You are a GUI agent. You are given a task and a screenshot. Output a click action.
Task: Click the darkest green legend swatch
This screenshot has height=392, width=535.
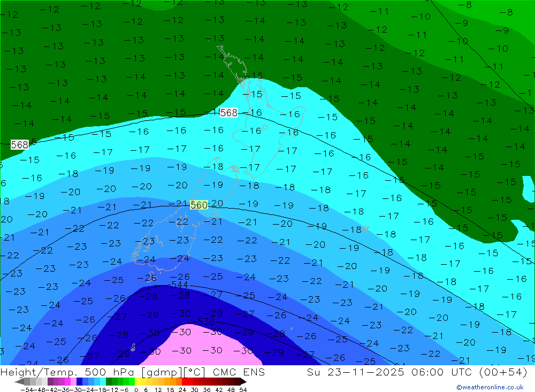pyautogui.click(x=109, y=381)
